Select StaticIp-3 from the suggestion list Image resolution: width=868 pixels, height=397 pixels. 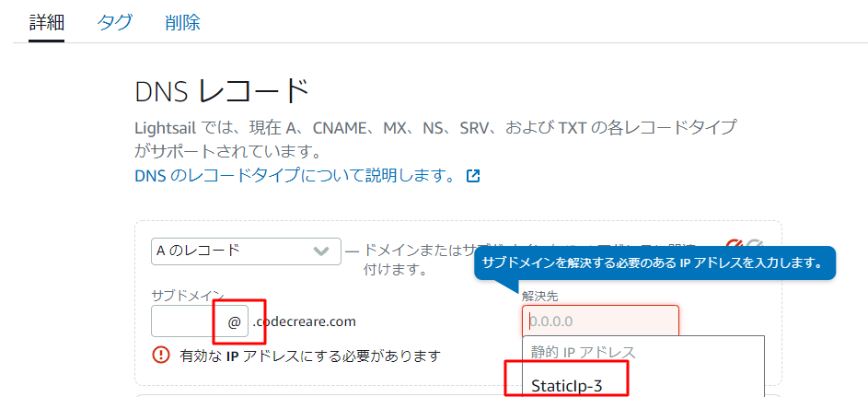point(567,384)
